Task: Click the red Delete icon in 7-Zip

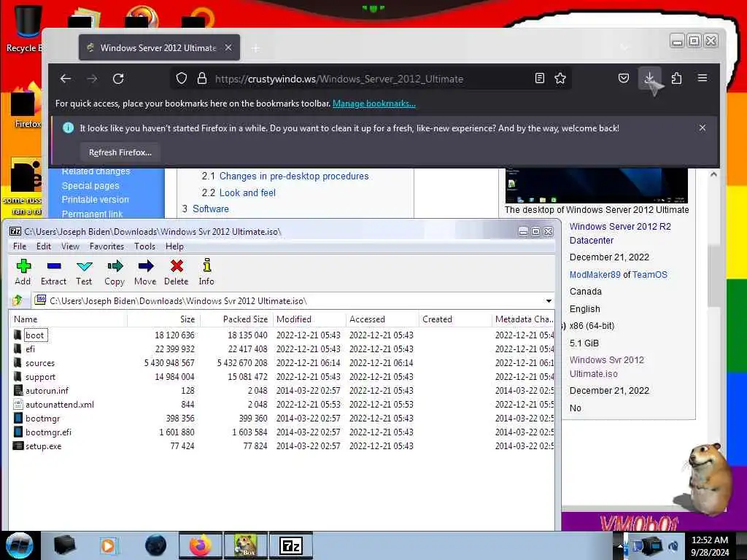Action: (x=177, y=272)
